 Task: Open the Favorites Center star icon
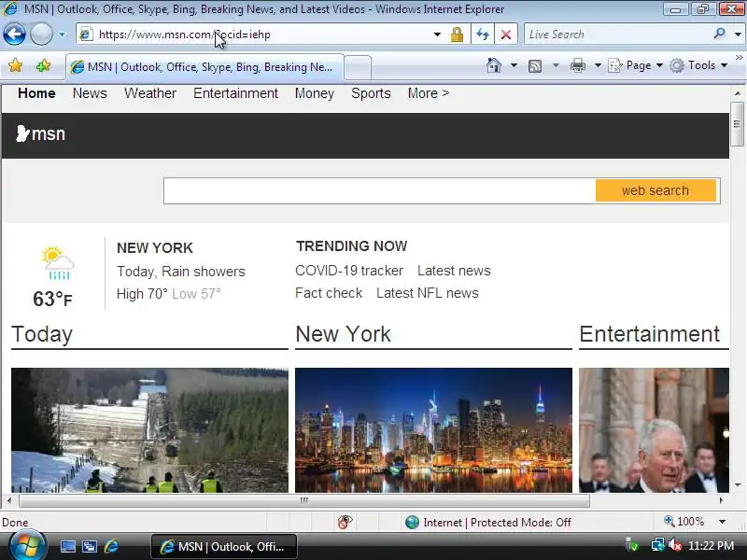pos(15,65)
